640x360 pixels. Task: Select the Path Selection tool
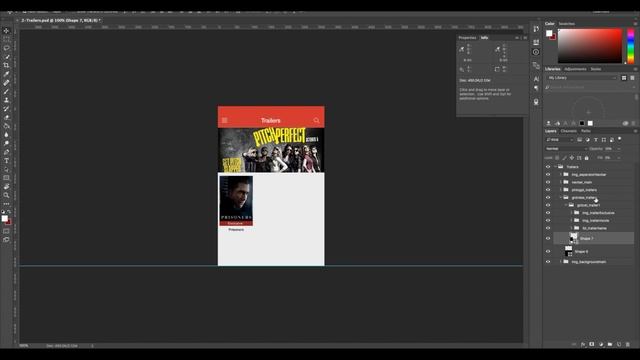pos(6,169)
